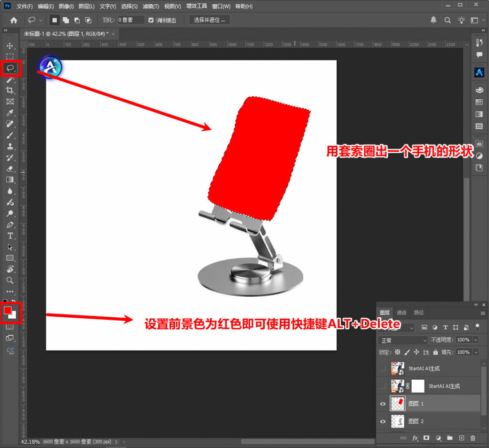Screen dimensions: 489x448
Task: Show the top StartAI AI生成 layer
Action: pos(383,368)
